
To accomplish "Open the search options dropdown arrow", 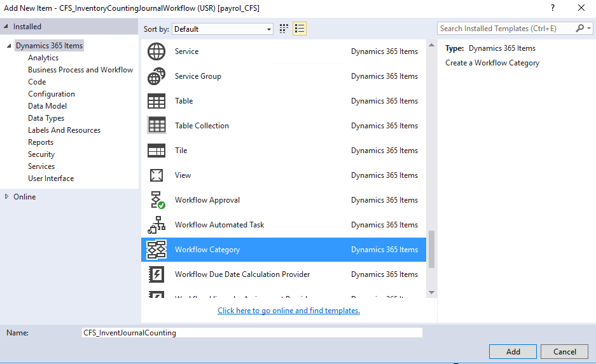I will [x=589, y=29].
